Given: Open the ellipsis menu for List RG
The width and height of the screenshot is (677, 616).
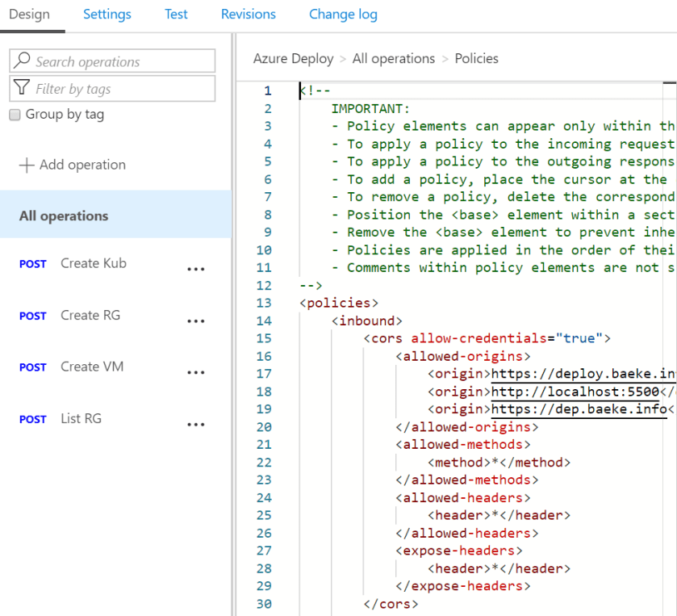Looking at the screenshot, I should (x=195, y=425).
